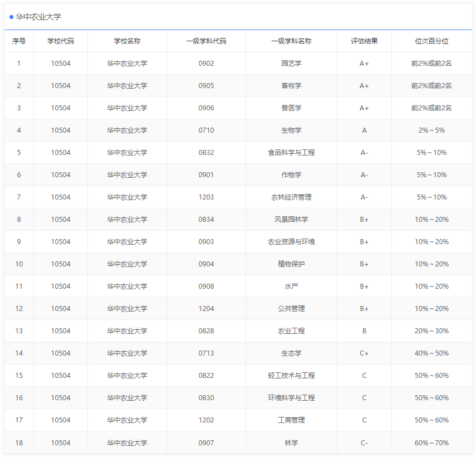Viewport: 476px width, 457px height.
Task: Click the 华中农业大学 title heading
Action: coord(38,17)
